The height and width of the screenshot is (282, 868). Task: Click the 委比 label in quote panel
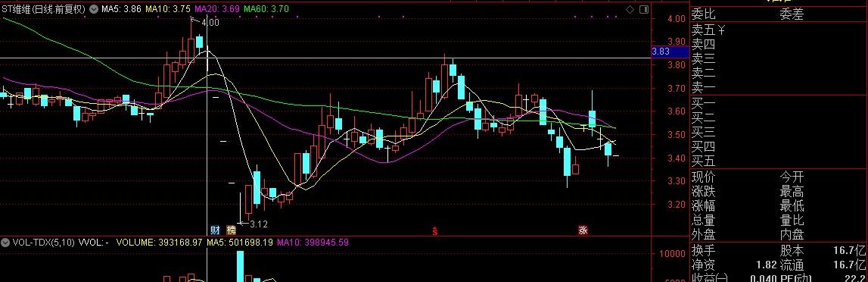coord(703,15)
